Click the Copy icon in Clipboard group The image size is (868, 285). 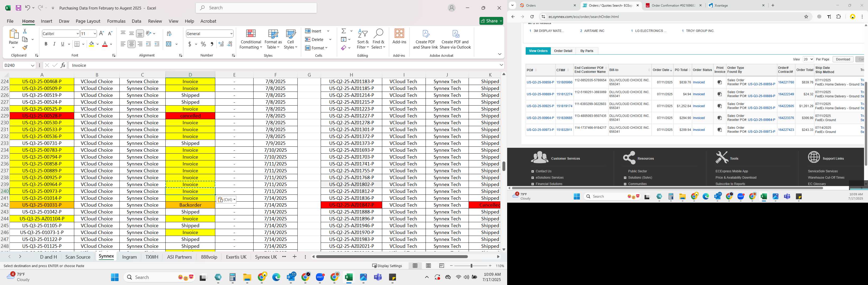[x=25, y=39]
